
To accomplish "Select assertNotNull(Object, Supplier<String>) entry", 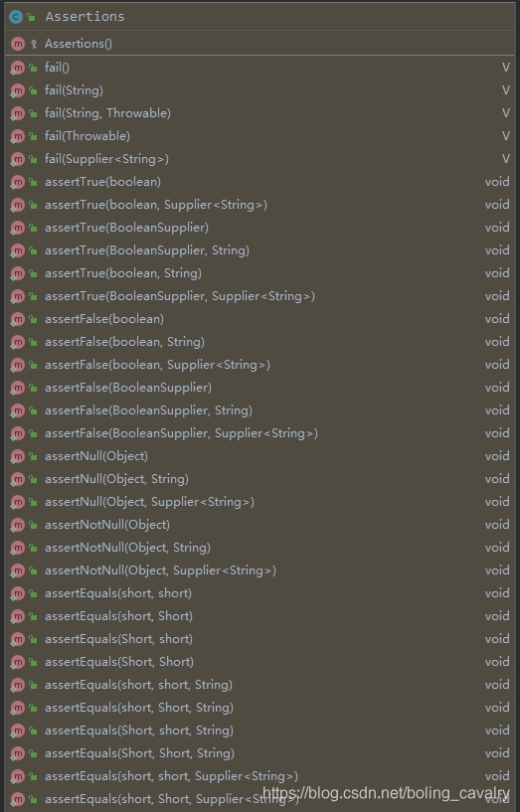I will coord(260,570).
